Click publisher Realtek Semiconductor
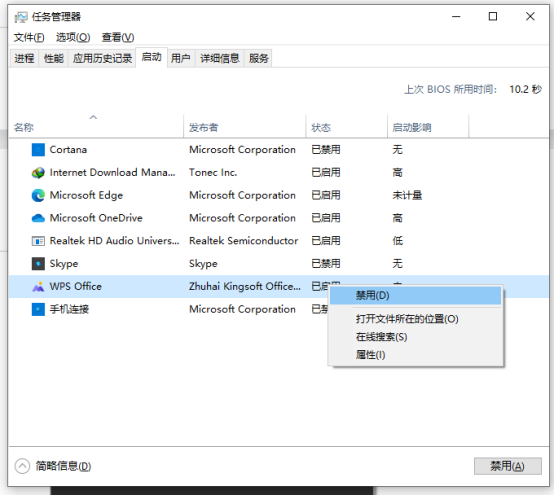The height and width of the screenshot is (495, 554). pyautogui.click(x=243, y=241)
